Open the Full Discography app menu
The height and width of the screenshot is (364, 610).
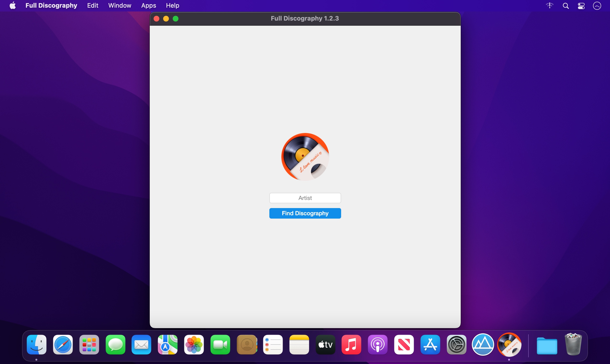pos(51,6)
